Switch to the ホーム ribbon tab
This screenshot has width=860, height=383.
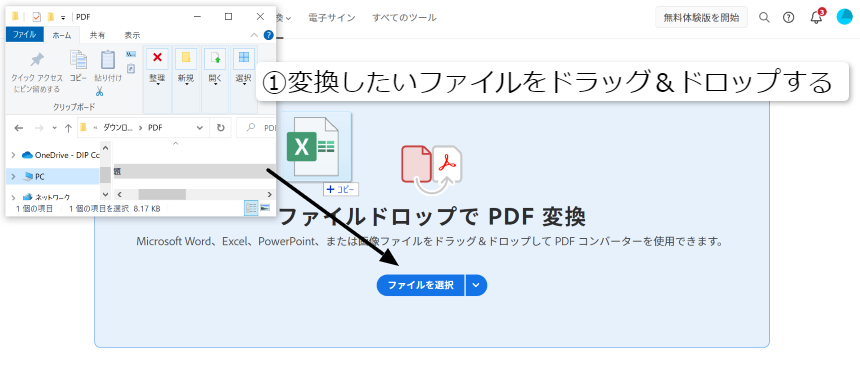[x=61, y=35]
